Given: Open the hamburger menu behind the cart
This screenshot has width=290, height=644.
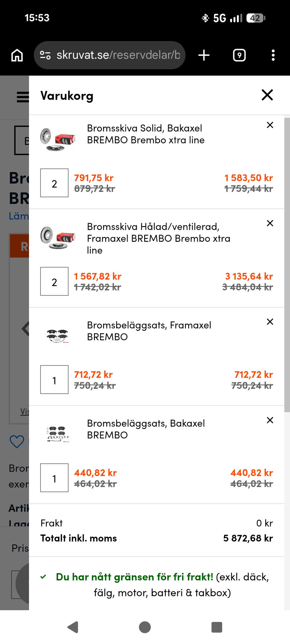Looking at the screenshot, I should pyautogui.click(x=23, y=97).
